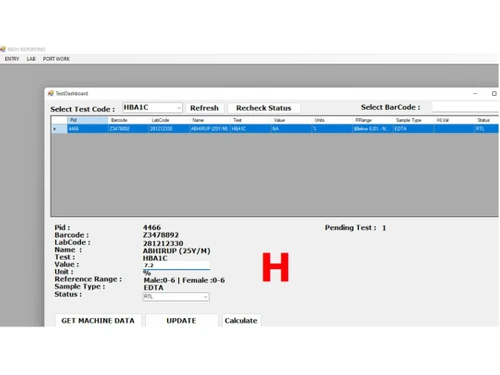Click the HLVal column header

[x=454, y=120]
